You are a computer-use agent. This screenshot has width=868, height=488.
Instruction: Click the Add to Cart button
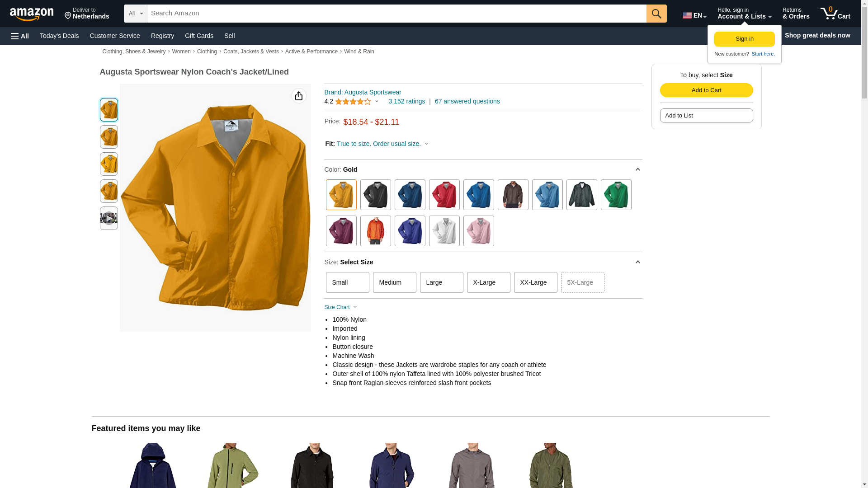click(707, 90)
